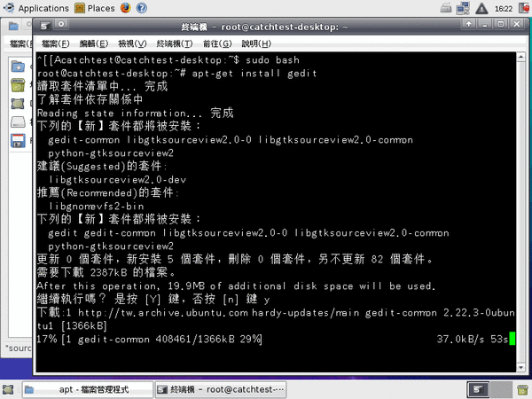The height and width of the screenshot is (399, 532).
Task: Open the Places menu
Action: tap(95, 8)
